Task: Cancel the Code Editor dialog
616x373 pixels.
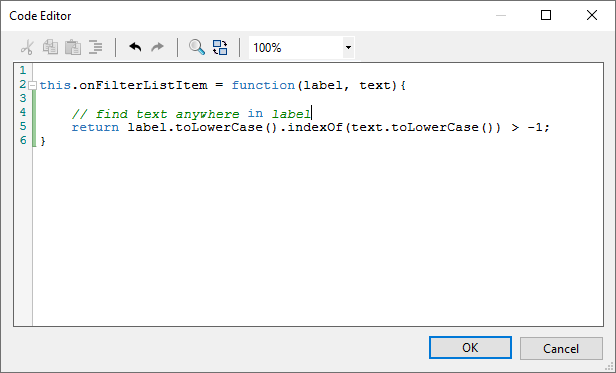Action: 561,348
